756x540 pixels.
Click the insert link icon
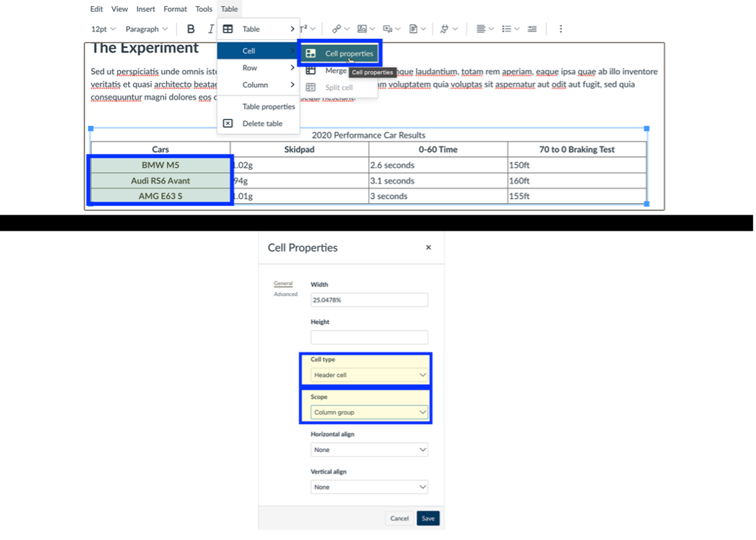(336, 29)
